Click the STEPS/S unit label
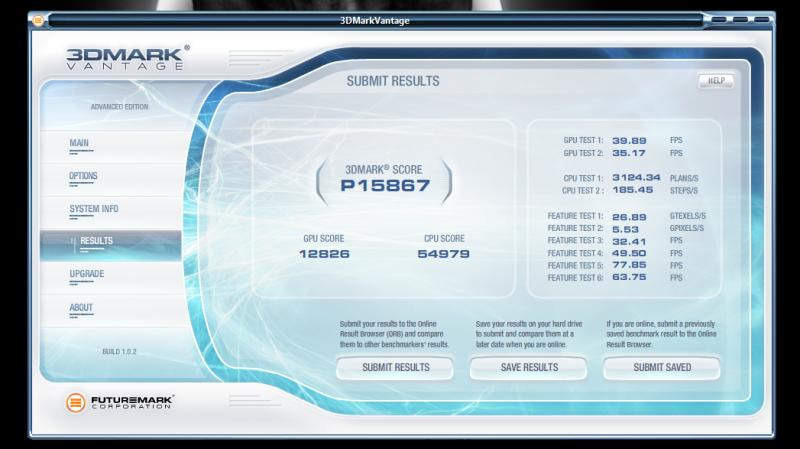 point(684,190)
